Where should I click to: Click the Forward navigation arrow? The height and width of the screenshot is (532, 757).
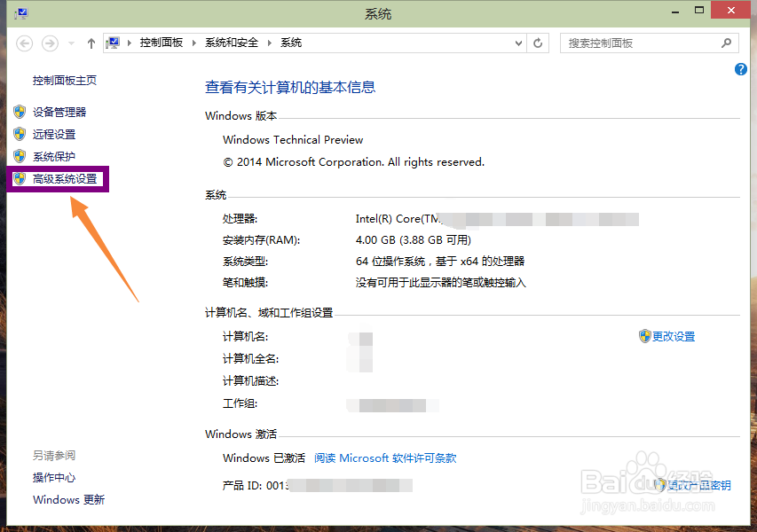[50, 43]
